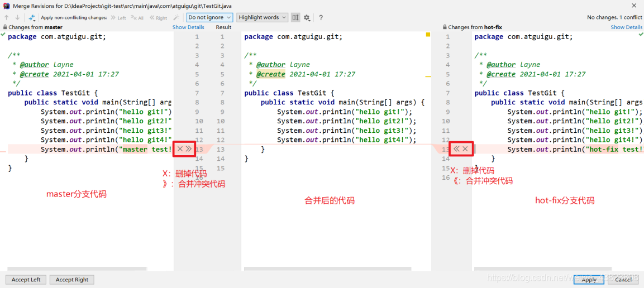Click the yellow status marker in Result pane

428,35
